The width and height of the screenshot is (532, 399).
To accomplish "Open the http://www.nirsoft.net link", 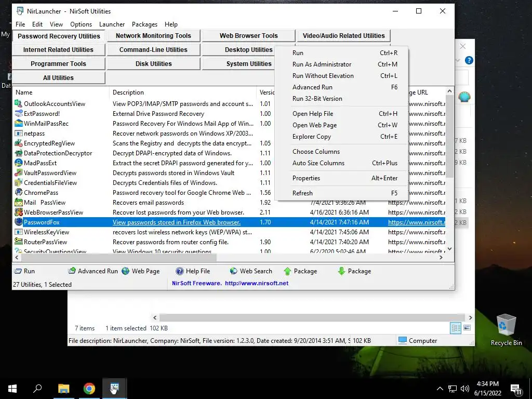I will pos(257,283).
